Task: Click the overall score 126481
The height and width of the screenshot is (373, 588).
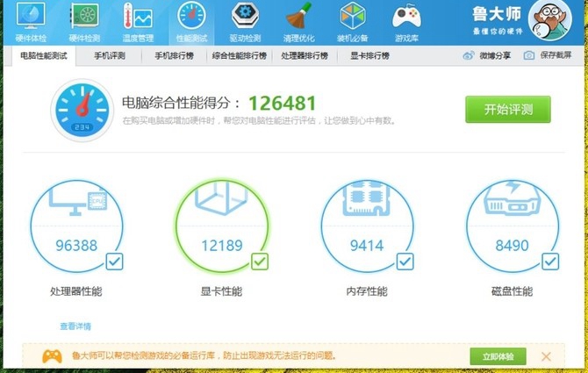Action: click(x=283, y=103)
